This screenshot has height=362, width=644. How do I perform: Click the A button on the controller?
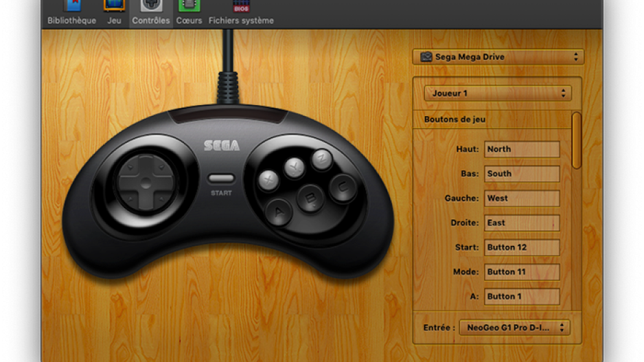pos(279,212)
